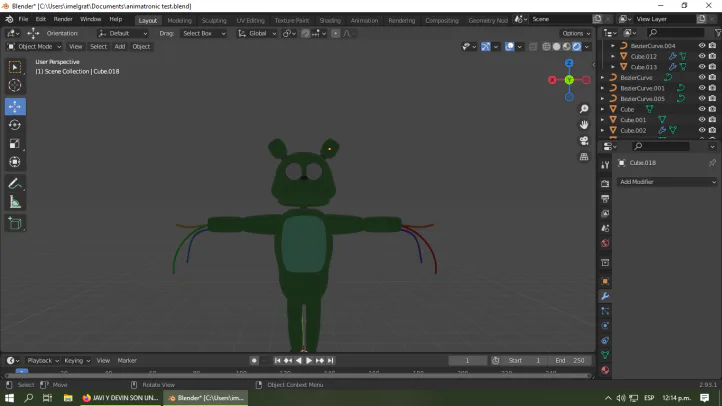Toggle viewport overlays button
722x406 pixels.
509,46
